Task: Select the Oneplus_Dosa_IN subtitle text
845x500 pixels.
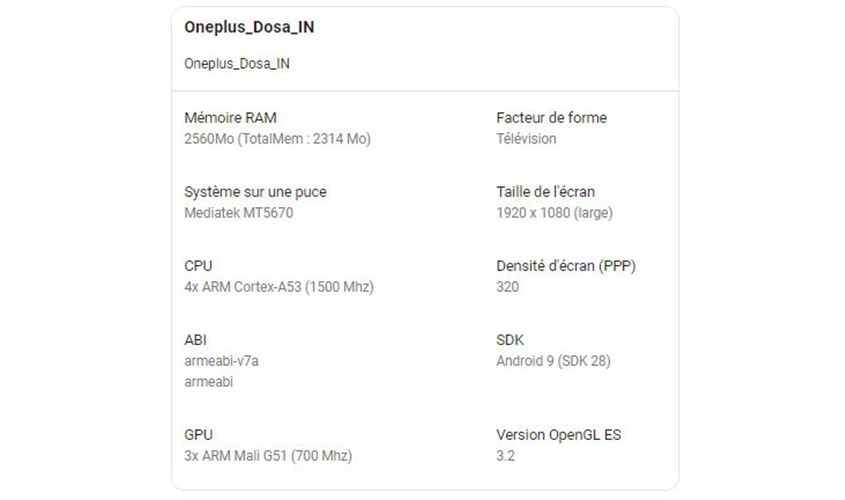Action: pyautogui.click(x=237, y=64)
